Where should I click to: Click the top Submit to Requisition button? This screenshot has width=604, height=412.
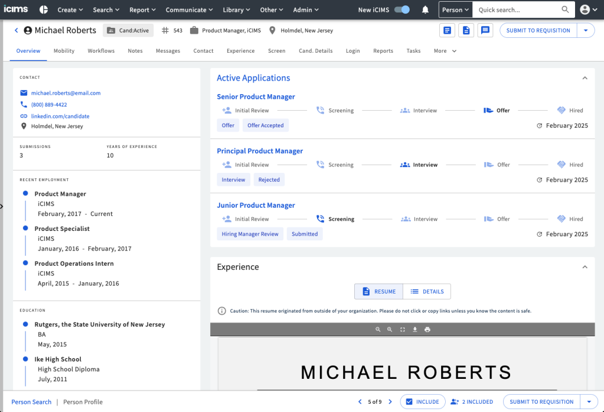point(538,31)
